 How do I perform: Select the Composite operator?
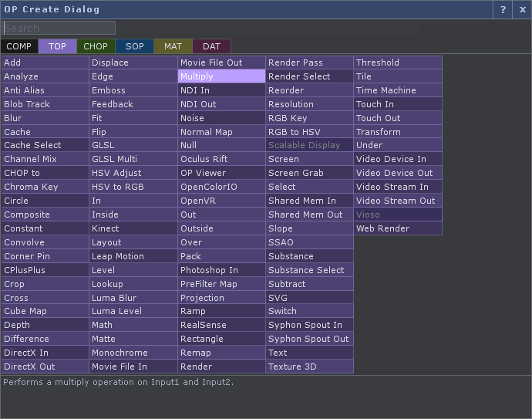[x=45, y=215]
